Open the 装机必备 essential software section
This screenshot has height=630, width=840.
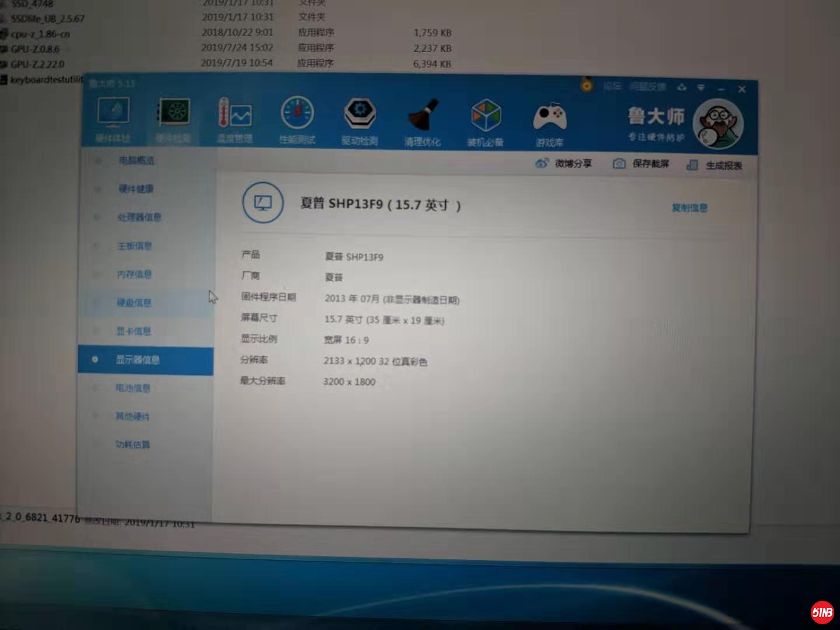pos(487,120)
